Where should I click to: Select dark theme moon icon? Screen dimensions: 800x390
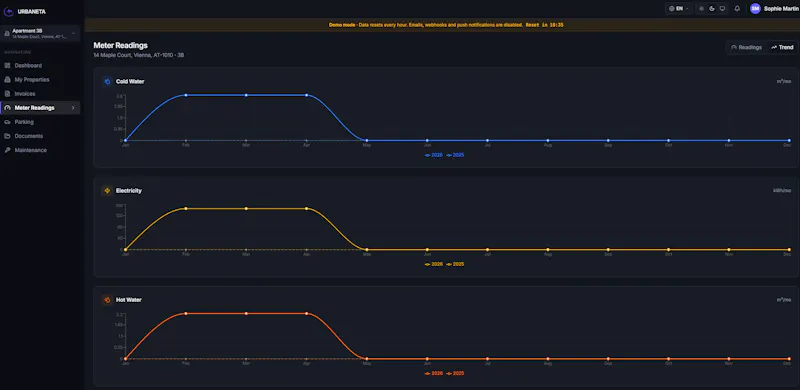(x=712, y=9)
